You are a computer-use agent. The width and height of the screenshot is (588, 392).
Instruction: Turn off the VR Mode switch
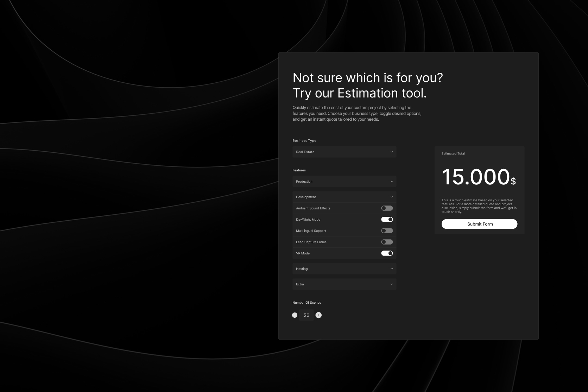[x=387, y=253]
